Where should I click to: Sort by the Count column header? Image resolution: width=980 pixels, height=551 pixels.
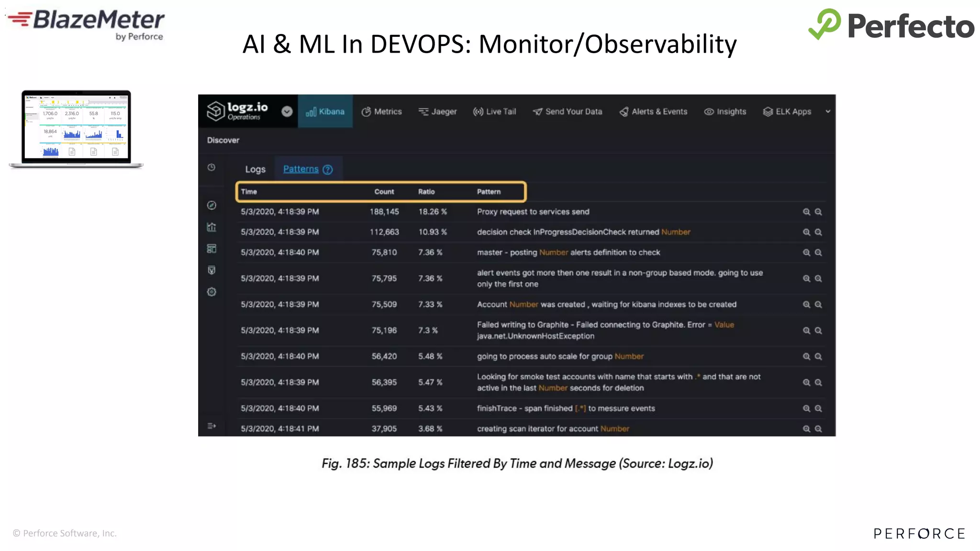(384, 192)
